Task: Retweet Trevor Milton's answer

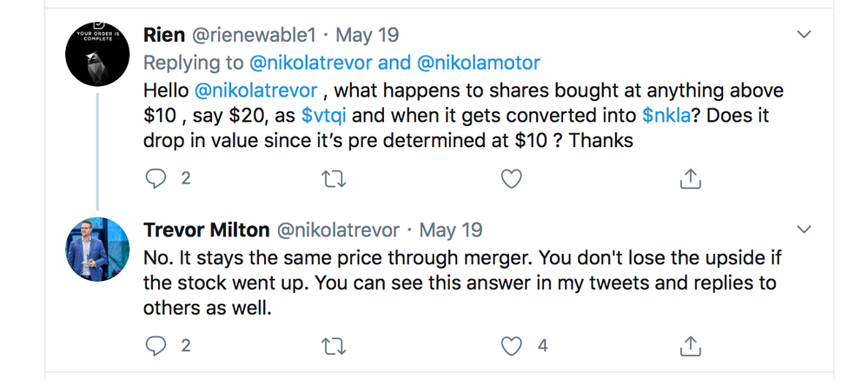Action: [334, 346]
